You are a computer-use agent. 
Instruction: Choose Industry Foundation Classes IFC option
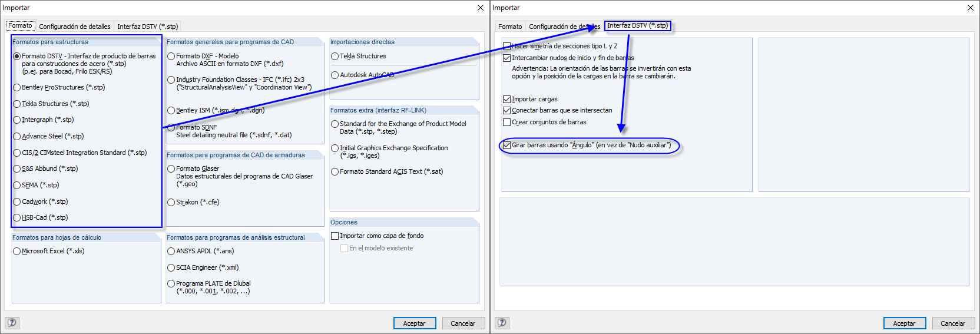[x=171, y=80]
